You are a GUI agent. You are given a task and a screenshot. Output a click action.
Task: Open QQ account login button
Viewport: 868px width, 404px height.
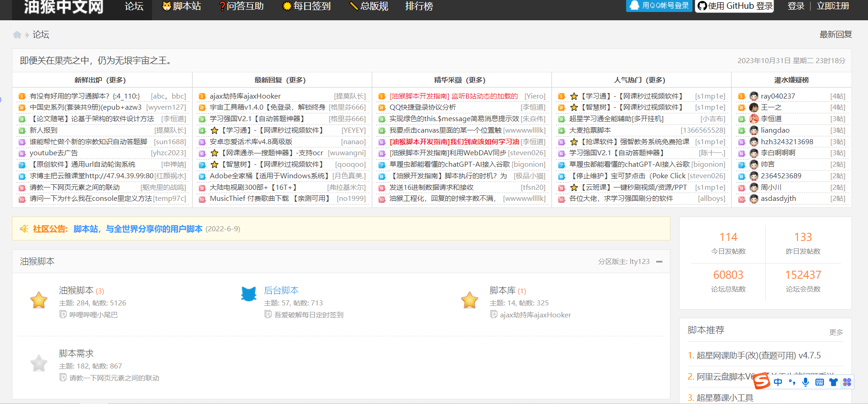[659, 6]
